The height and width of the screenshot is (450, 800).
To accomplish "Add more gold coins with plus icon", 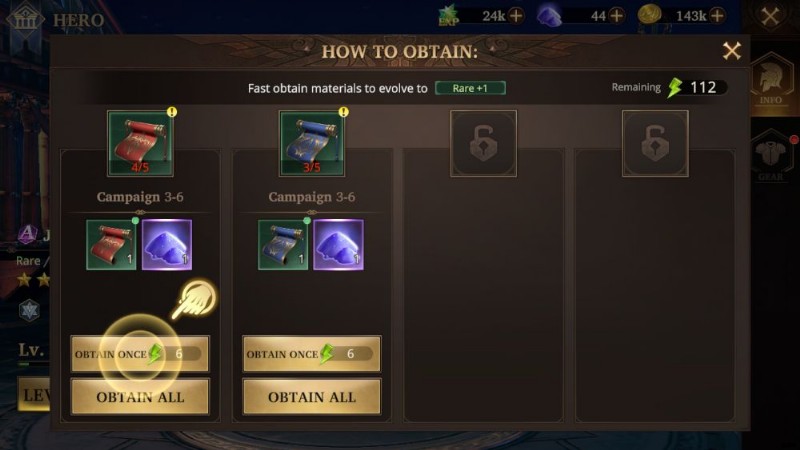I will [717, 16].
